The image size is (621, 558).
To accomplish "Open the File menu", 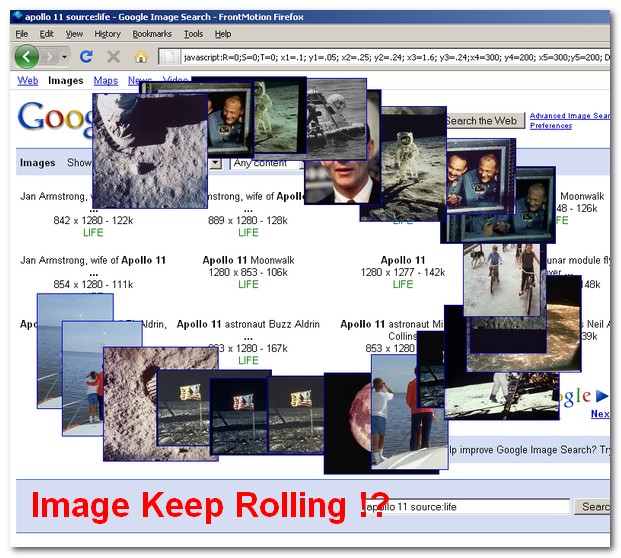I will [x=22, y=34].
